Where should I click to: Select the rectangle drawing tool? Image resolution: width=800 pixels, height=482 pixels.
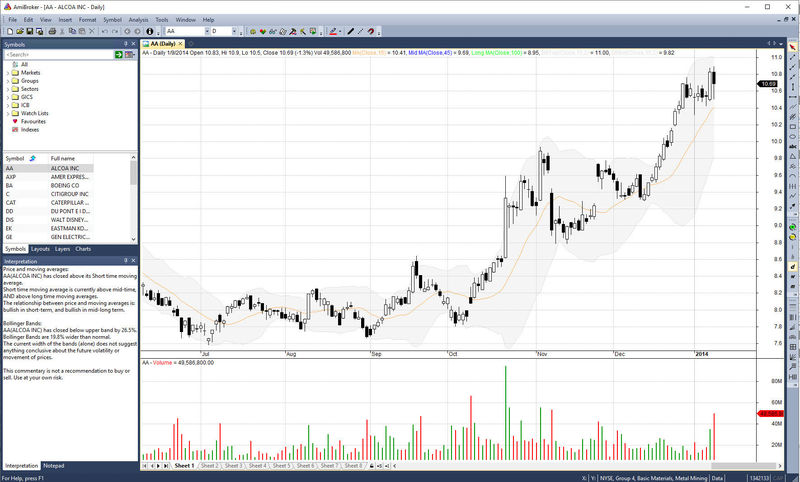click(792, 126)
